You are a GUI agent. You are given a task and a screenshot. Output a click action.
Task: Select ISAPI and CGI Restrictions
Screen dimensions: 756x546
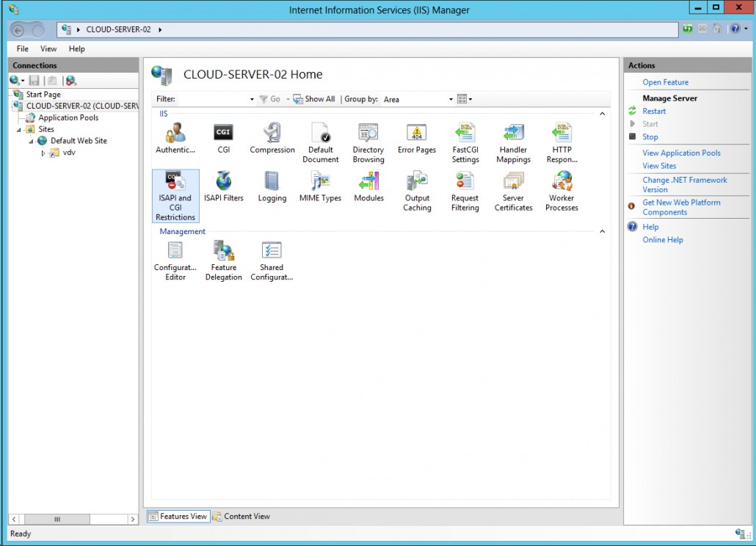coord(175,196)
